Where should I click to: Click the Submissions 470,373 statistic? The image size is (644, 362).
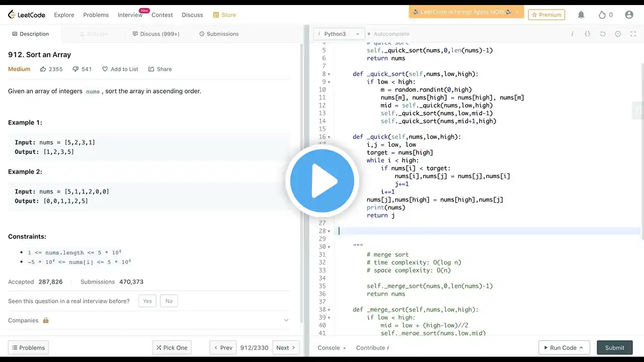[112, 282]
